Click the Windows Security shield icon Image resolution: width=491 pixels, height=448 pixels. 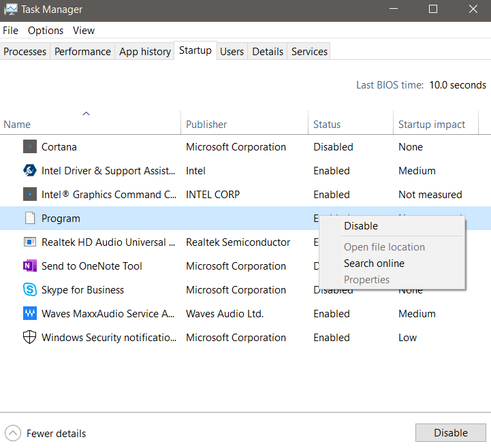[x=30, y=337]
